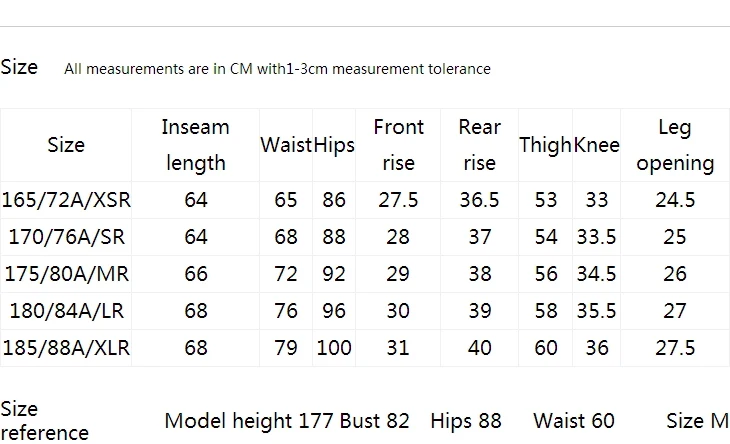Select the 170/76A/SR size row label
The width and height of the screenshot is (730, 444).
pos(67,237)
